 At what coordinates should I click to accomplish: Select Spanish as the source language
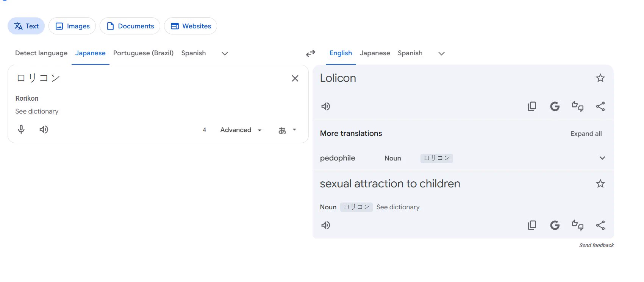tap(194, 53)
